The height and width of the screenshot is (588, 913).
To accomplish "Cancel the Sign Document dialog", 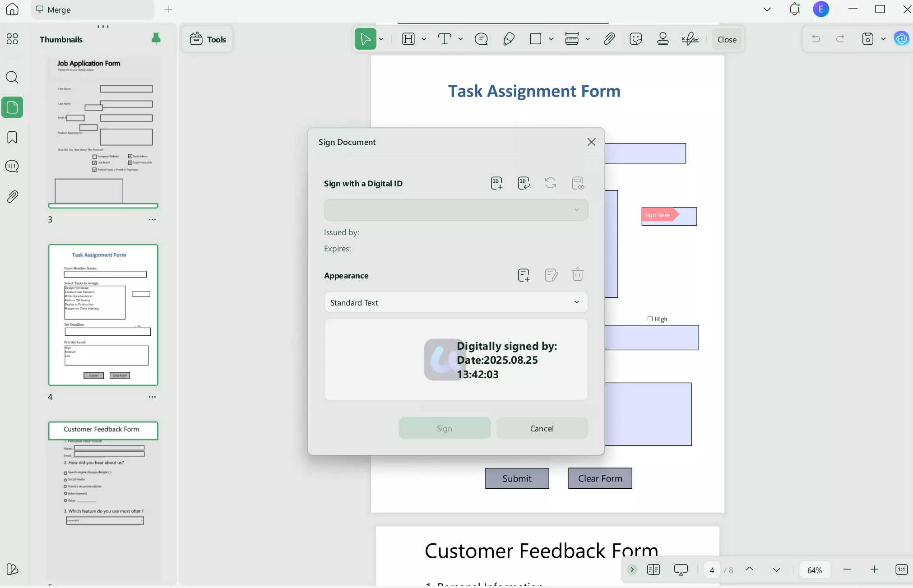I will (x=542, y=428).
